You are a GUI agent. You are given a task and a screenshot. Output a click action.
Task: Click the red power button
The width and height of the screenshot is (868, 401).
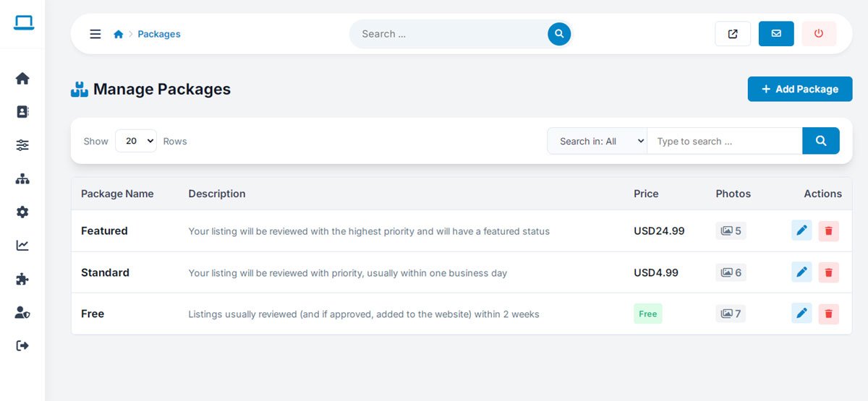tap(819, 34)
